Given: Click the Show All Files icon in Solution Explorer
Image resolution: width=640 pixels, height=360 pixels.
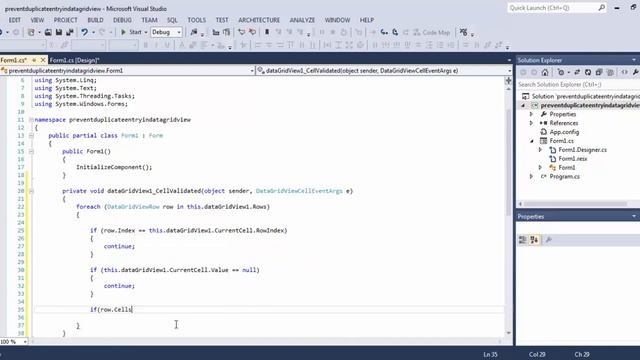Looking at the screenshot, I should point(610,72).
